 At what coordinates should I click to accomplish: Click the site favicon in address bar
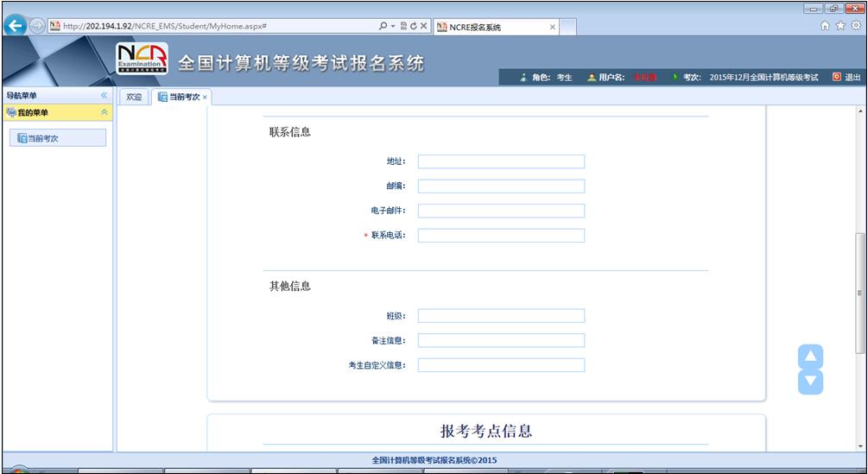(55, 26)
